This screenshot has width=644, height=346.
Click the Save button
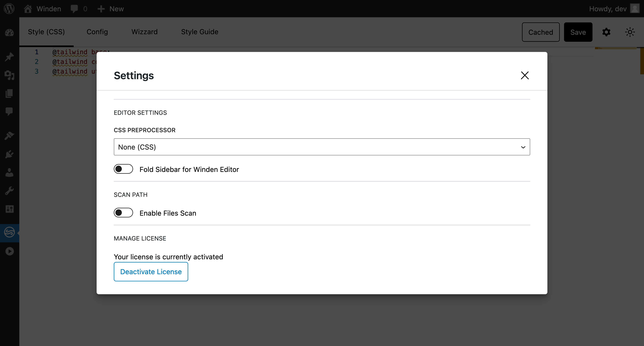578,32
